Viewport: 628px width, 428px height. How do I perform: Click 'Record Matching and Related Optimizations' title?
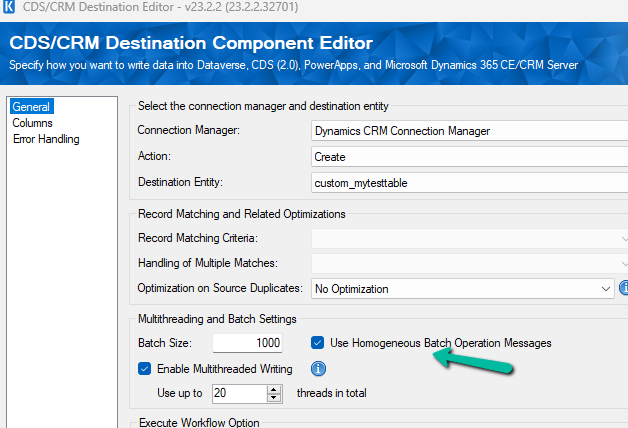point(242,214)
